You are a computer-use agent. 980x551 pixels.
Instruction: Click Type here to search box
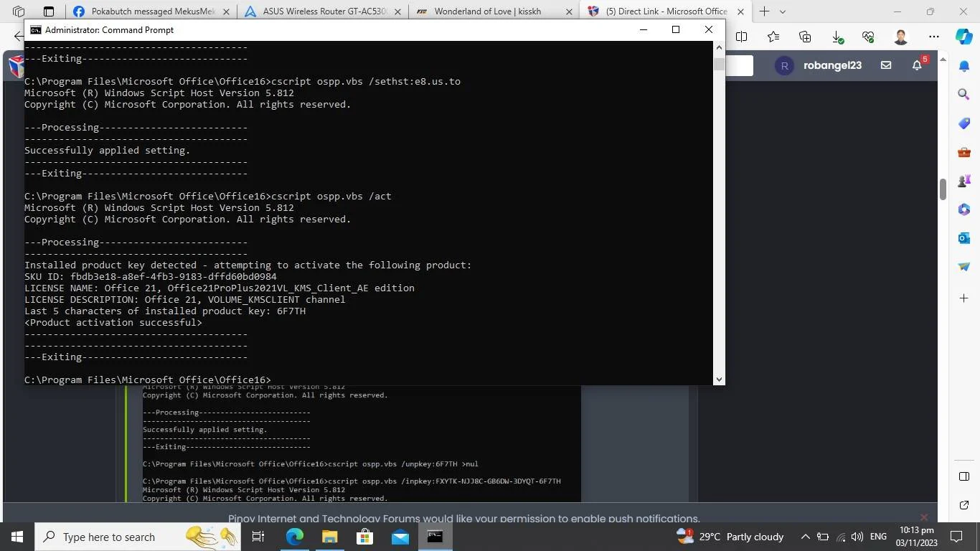(x=139, y=536)
